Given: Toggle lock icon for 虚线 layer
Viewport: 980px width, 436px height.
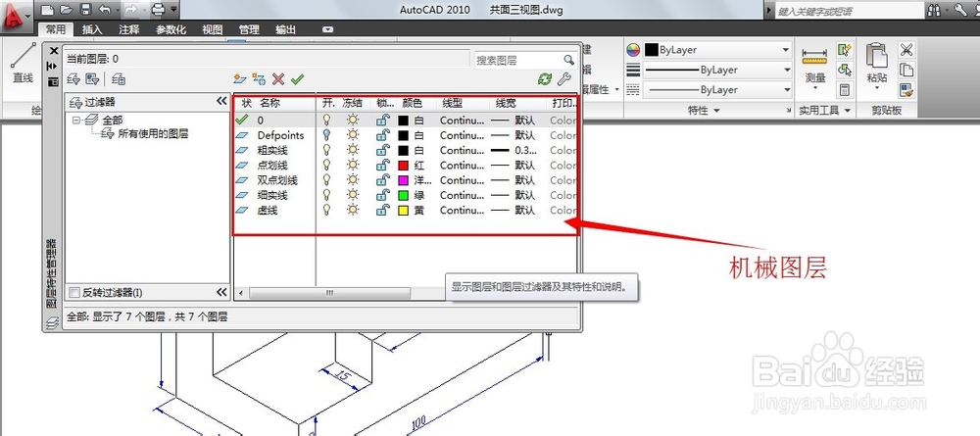Looking at the screenshot, I should pos(382,210).
